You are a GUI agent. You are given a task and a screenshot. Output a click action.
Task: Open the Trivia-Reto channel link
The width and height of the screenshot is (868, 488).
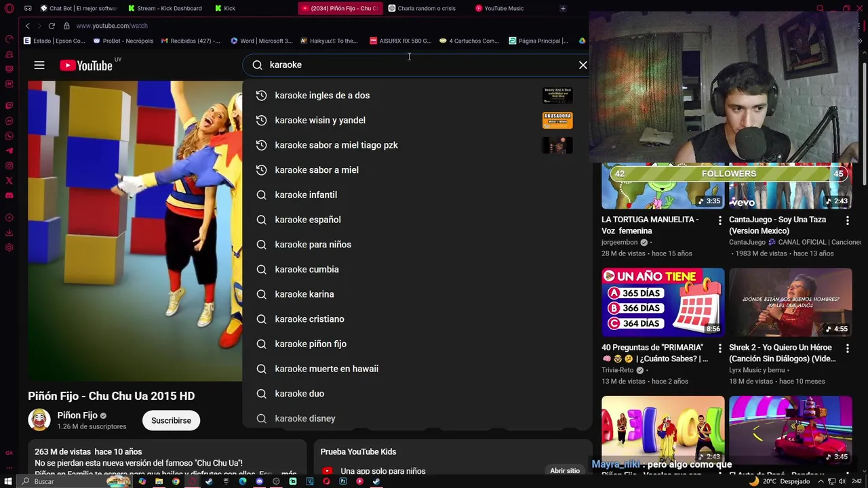tap(617, 370)
